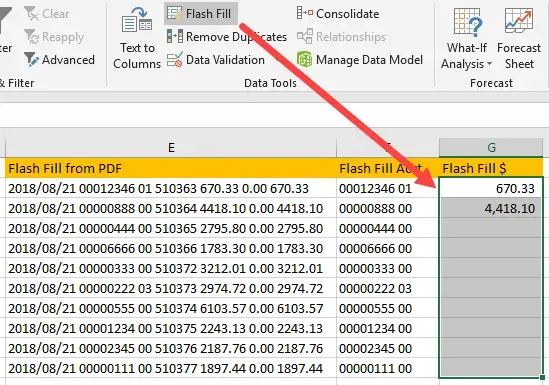The width and height of the screenshot is (549, 385).
Task: Select the cell containing 4,418.10
Action: (x=491, y=208)
